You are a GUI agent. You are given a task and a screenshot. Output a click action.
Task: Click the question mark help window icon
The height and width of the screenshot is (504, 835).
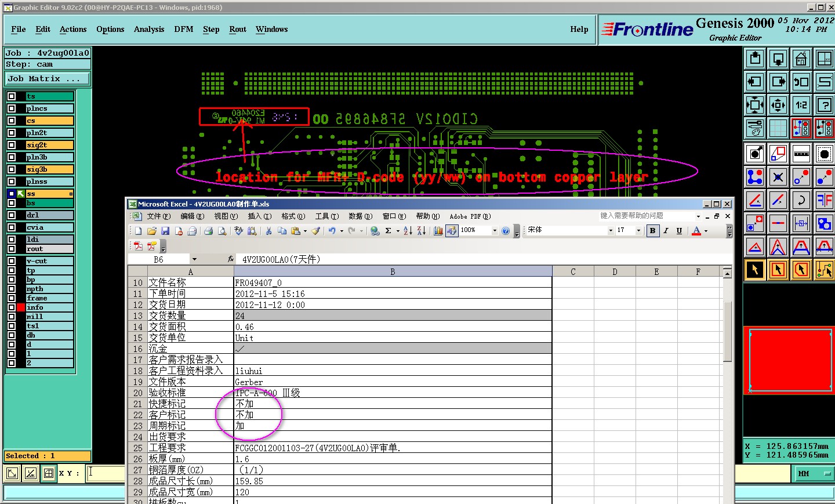[825, 105]
